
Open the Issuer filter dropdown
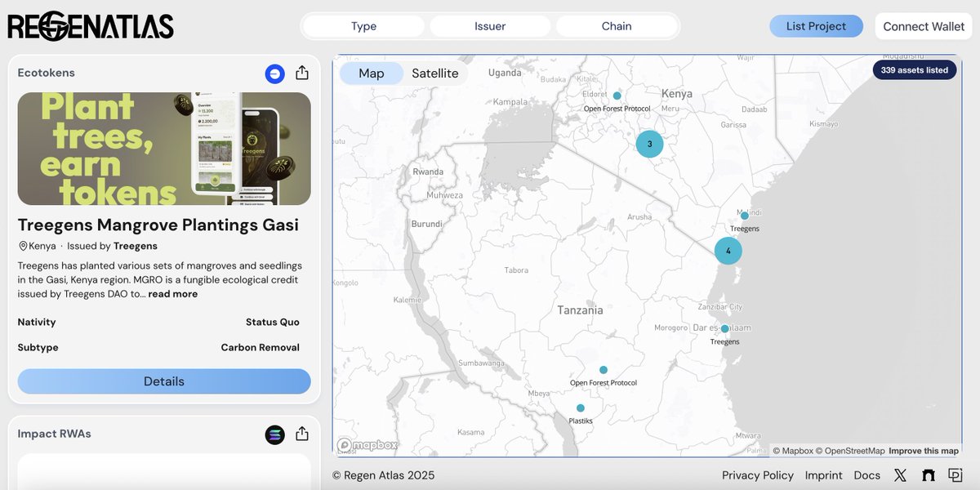[490, 26]
